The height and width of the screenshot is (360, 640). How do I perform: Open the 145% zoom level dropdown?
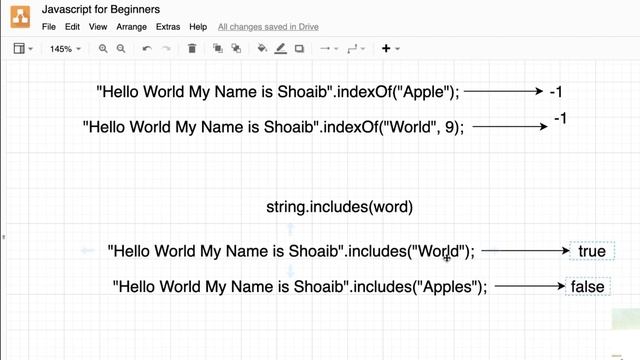(x=64, y=49)
